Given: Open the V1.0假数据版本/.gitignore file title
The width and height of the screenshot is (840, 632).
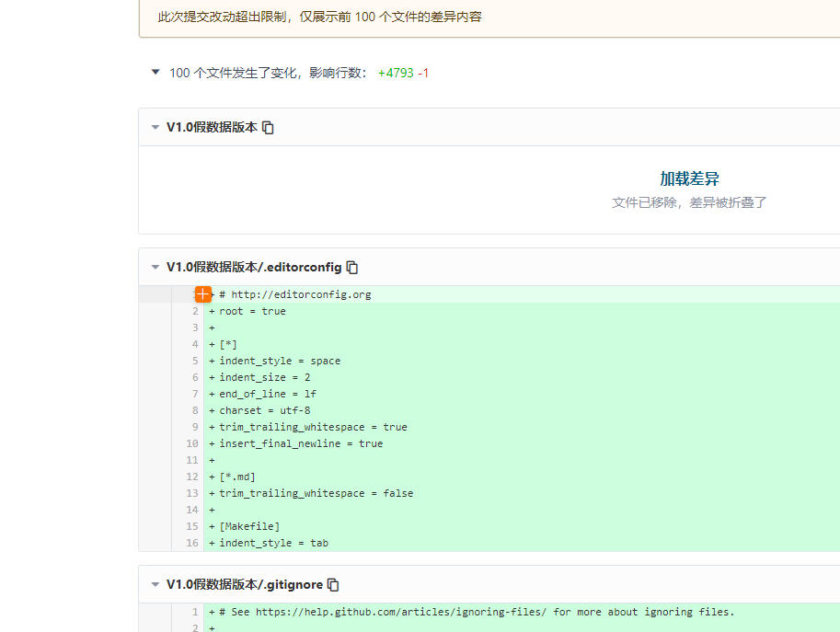Looking at the screenshot, I should 245,585.
